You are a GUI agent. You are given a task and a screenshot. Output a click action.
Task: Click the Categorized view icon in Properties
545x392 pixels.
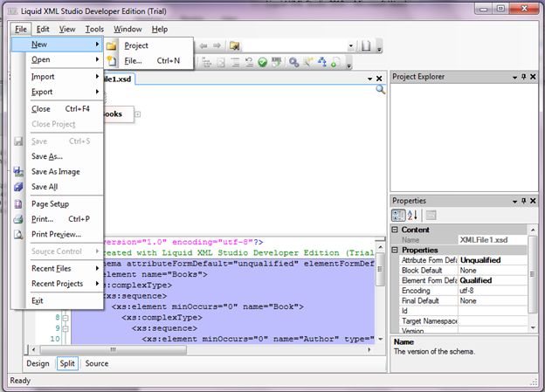click(x=398, y=216)
